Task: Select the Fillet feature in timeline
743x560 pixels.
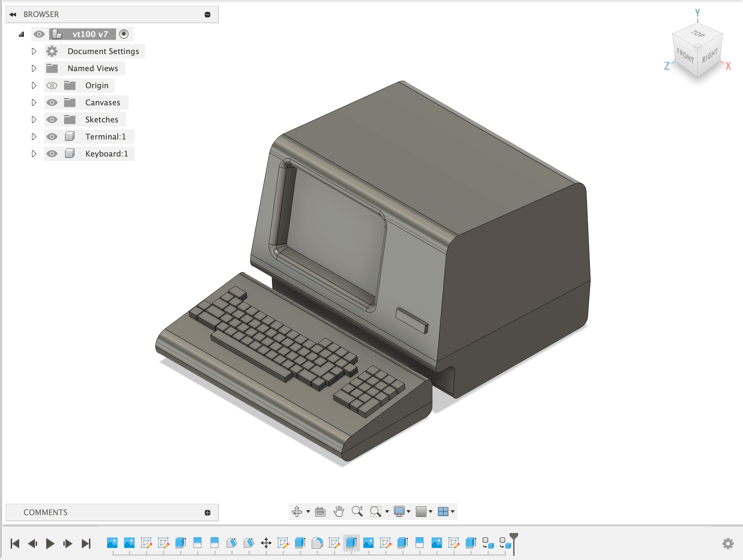Action: click(317, 543)
